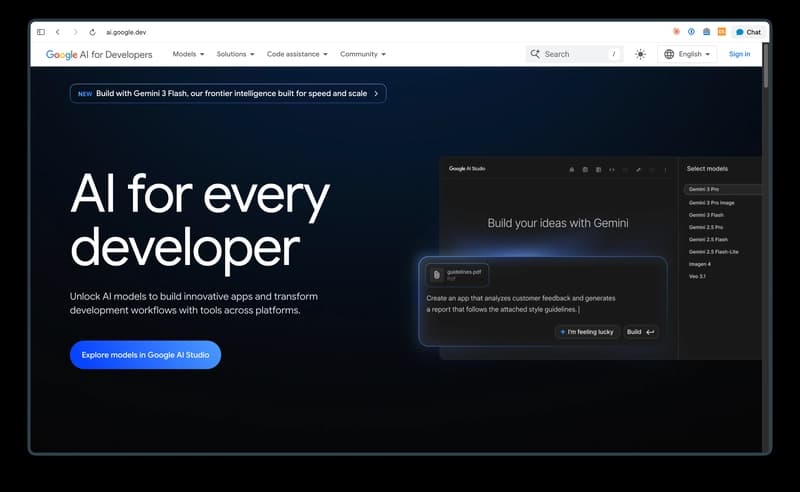800x492 pixels.
Task: Click the Build button
Action: tap(641, 332)
